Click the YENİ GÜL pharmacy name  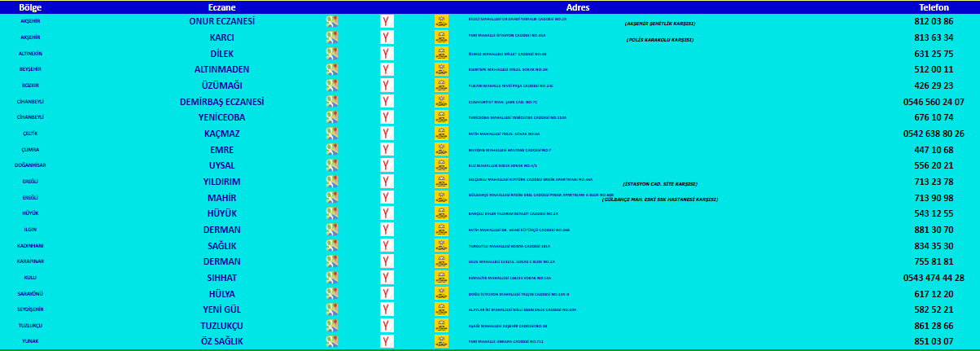pos(221,309)
